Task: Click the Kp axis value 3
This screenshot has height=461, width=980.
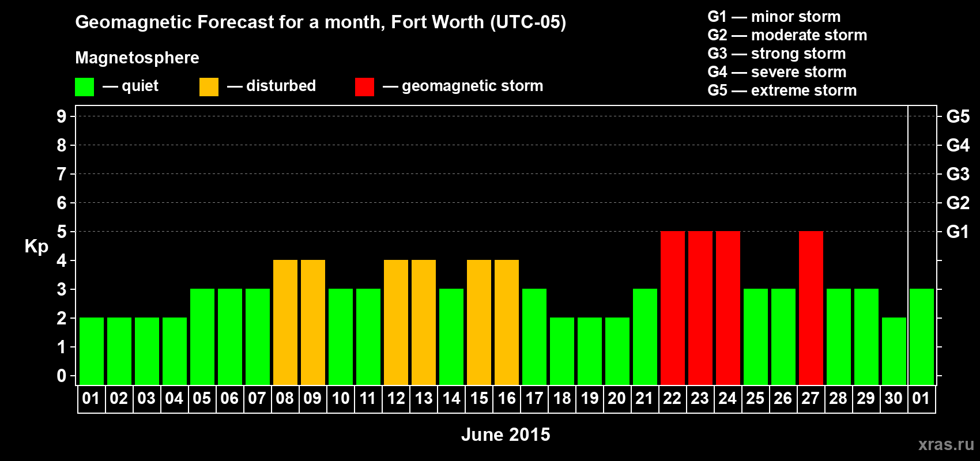Action: click(x=62, y=289)
